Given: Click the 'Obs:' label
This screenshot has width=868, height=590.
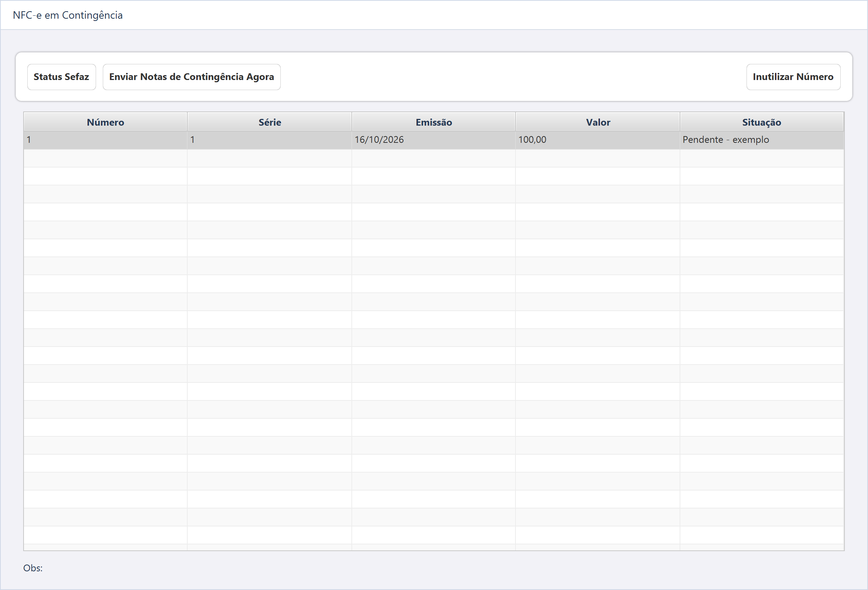Looking at the screenshot, I should click(33, 568).
